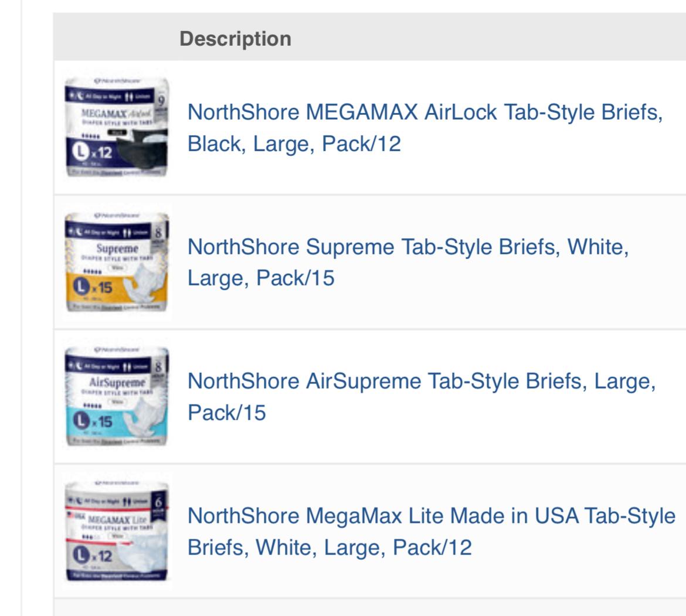Open NorthShore Supreme Tab-Style Briefs White link
The height and width of the screenshot is (616, 686).
click(408, 263)
